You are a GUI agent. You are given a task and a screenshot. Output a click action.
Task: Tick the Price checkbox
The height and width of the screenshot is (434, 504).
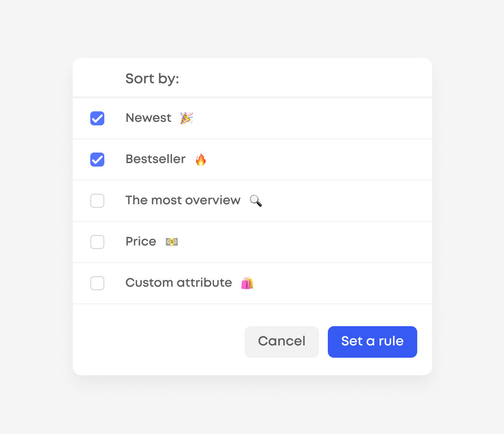97,242
